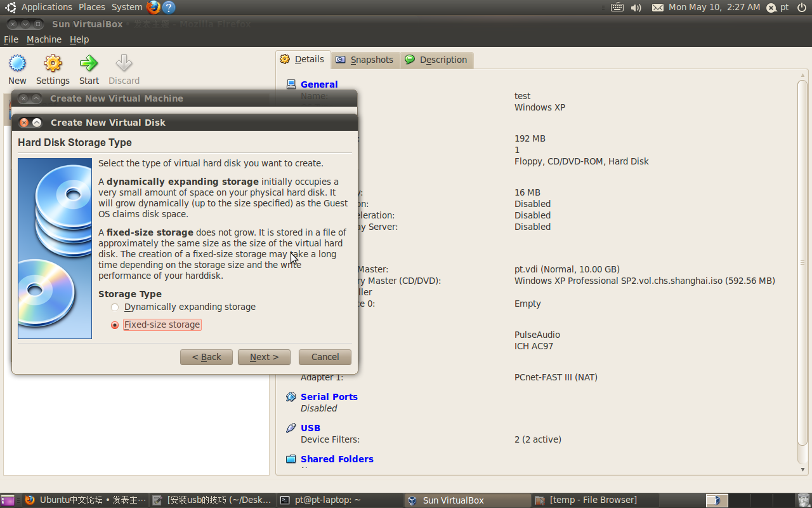812x508 pixels.
Task: Click the Discard toolbar icon
Action: pyautogui.click(x=124, y=63)
